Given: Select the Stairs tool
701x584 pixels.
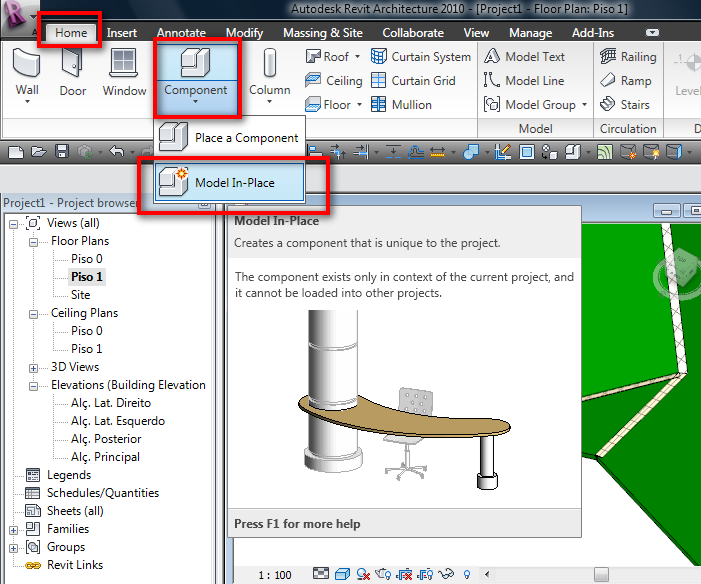Looking at the screenshot, I should point(624,105).
